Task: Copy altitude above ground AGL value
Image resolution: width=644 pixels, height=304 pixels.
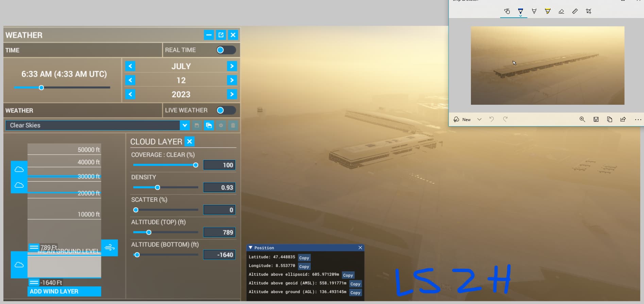Action: pos(355,292)
